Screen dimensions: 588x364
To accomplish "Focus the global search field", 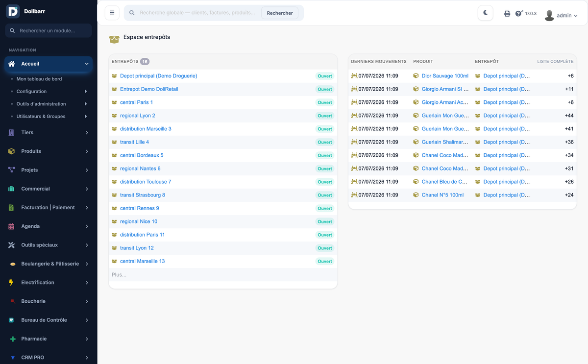I will point(197,13).
